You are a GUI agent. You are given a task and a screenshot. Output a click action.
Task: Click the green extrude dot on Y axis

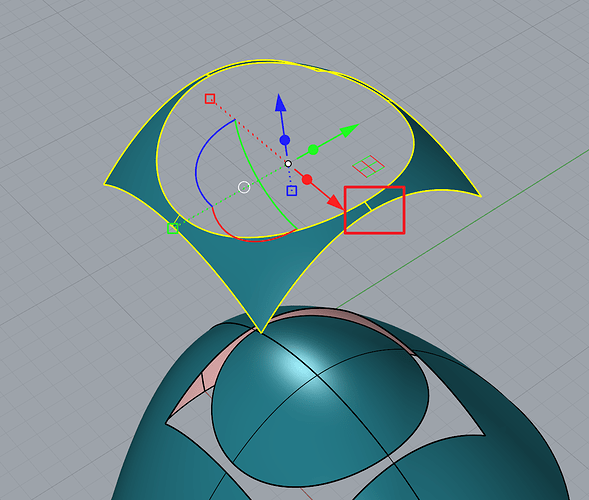tap(313, 150)
